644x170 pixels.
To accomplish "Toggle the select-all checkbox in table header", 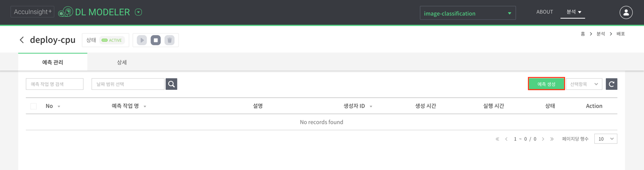I will pos(33,106).
